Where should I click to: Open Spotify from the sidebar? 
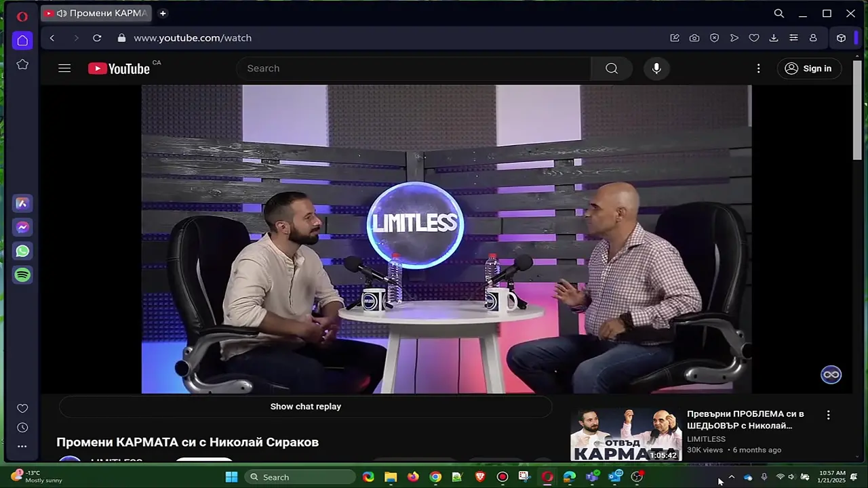[22, 275]
